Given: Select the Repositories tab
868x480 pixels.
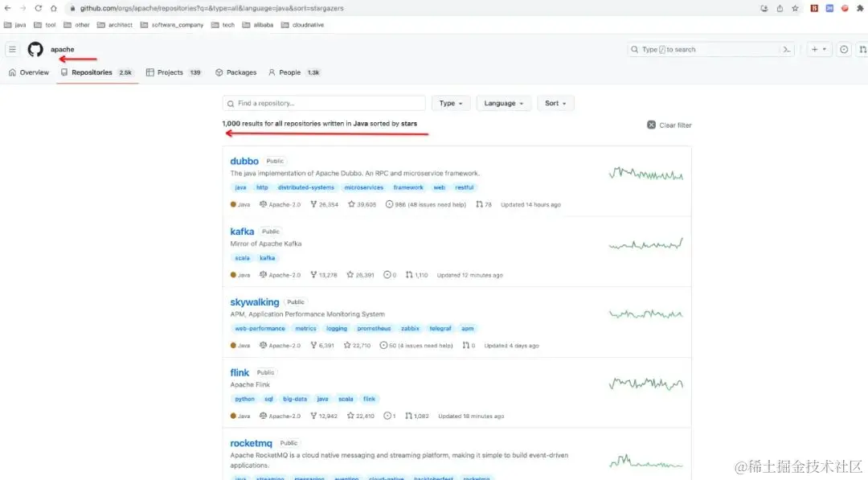Looking at the screenshot, I should (x=97, y=72).
